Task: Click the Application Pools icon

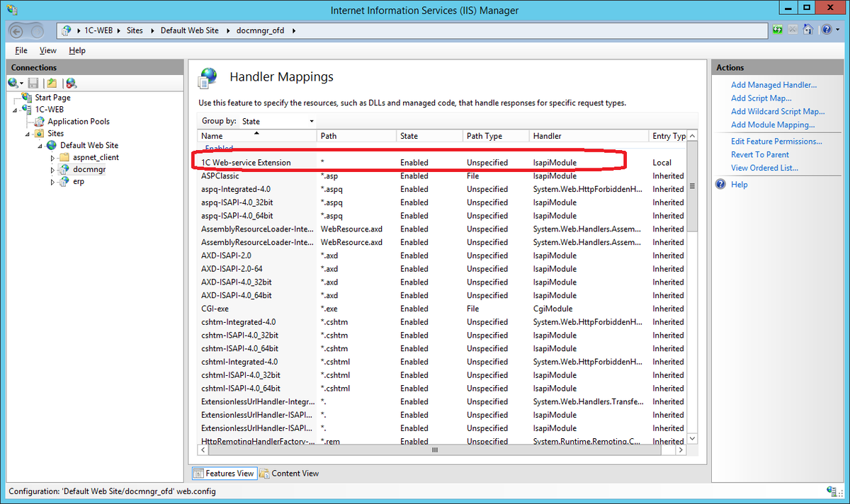Action: click(40, 122)
